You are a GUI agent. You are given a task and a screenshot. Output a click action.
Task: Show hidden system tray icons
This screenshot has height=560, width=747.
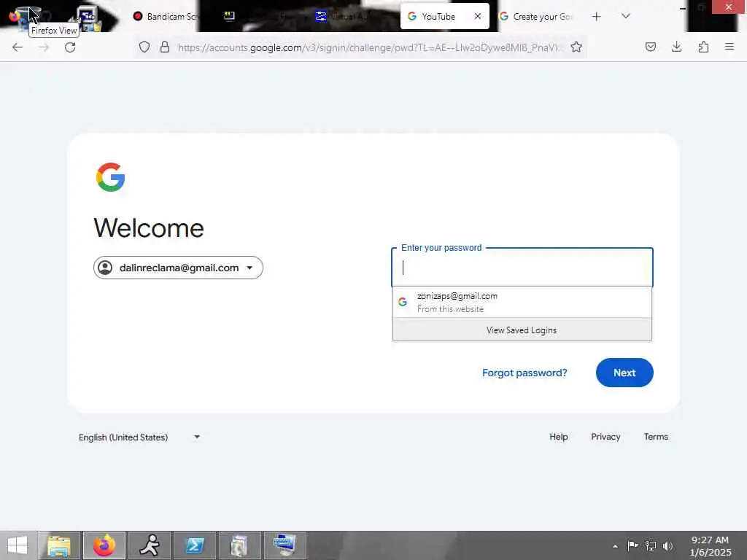[615, 546]
